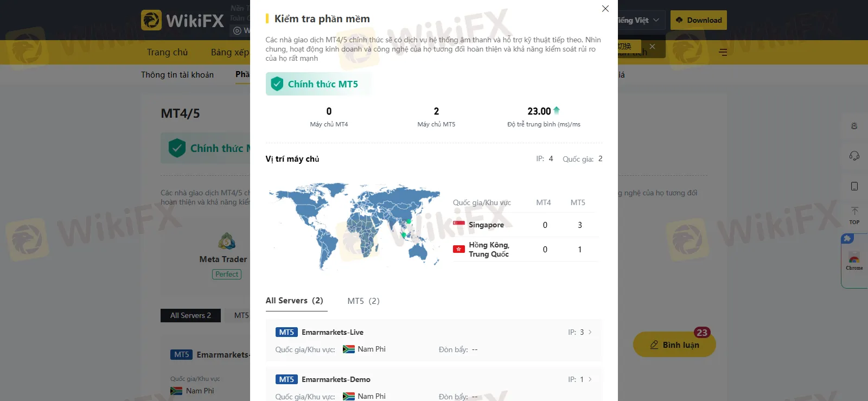Expand Emarmarkets-Demo IP details chevron
Viewport: 868px width, 401px height.
coord(590,379)
